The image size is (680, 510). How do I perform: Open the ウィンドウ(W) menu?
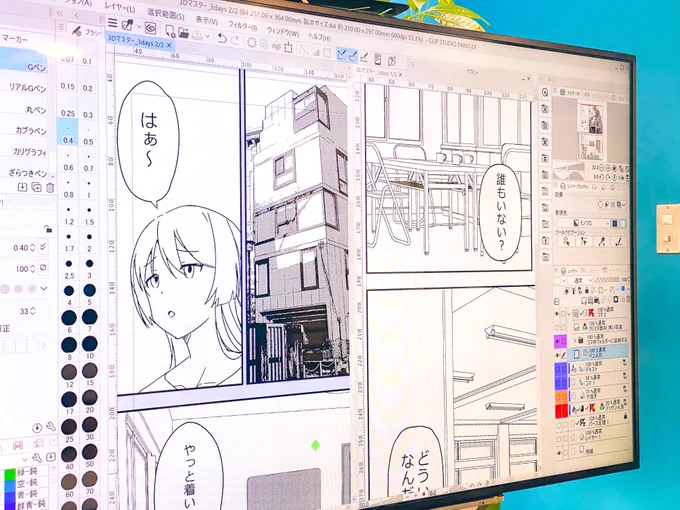[x=283, y=32]
